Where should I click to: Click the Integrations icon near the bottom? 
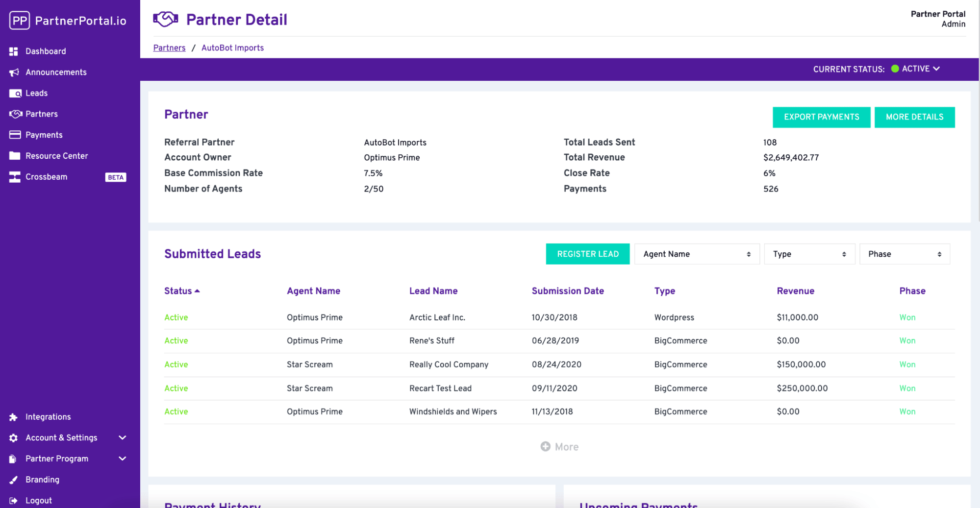pos(14,416)
